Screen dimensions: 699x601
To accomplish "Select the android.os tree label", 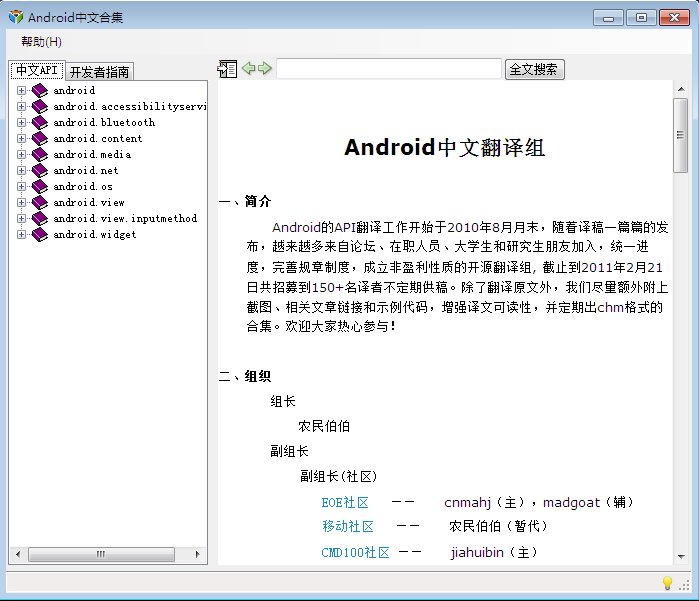I will [x=83, y=186].
